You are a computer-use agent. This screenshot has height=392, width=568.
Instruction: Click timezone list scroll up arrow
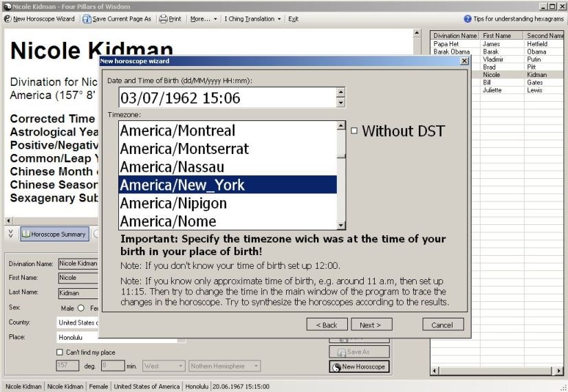341,126
